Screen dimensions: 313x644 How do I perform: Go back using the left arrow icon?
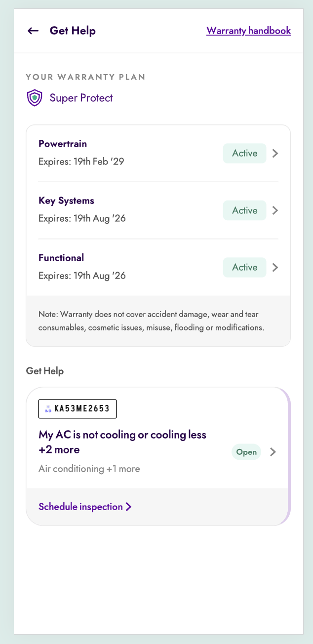(33, 31)
